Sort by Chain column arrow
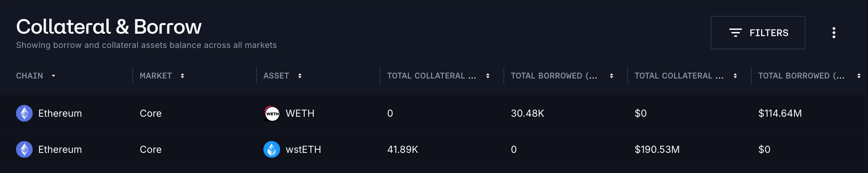The width and height of the screenshot is (868, 173). pyautogui.click(x=54, y=76)
